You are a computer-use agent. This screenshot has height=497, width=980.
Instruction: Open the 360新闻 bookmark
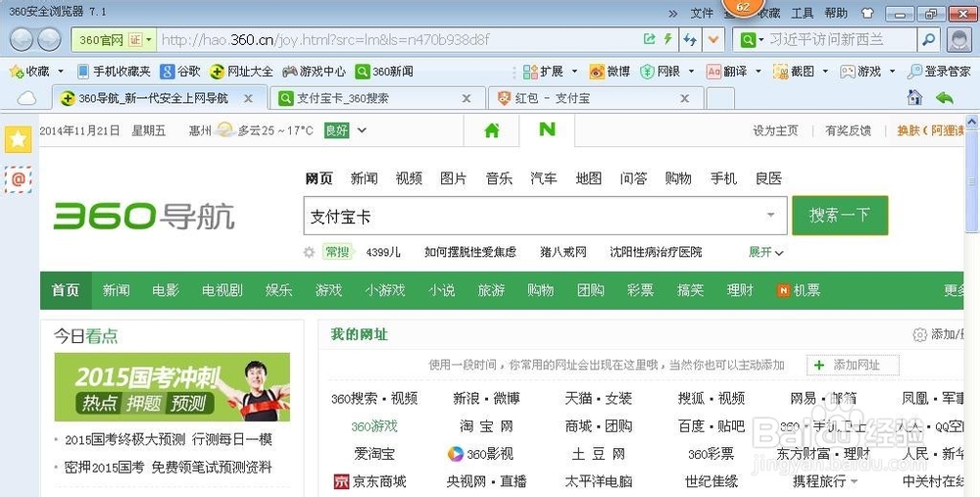coord(384,72)
